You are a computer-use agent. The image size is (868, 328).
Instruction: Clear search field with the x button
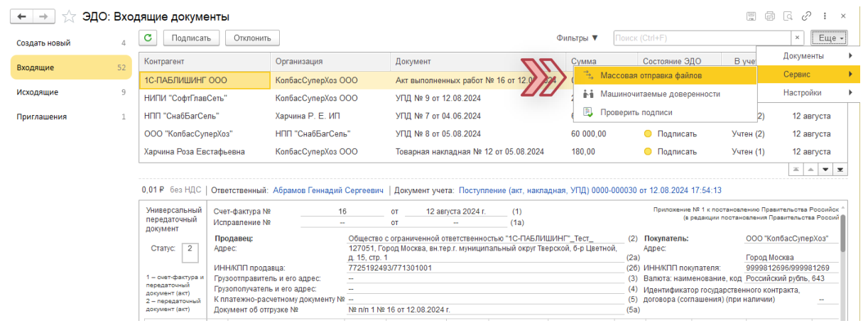pos(798,38)
